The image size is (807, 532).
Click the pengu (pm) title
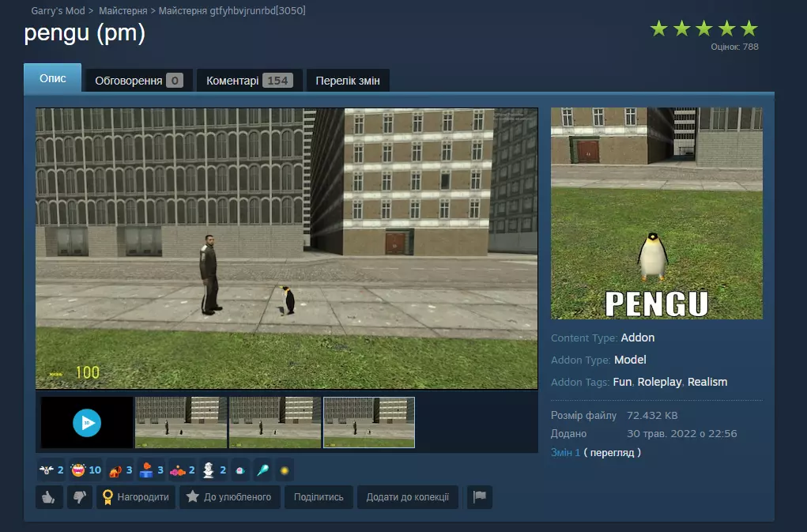tap(85, 33)
